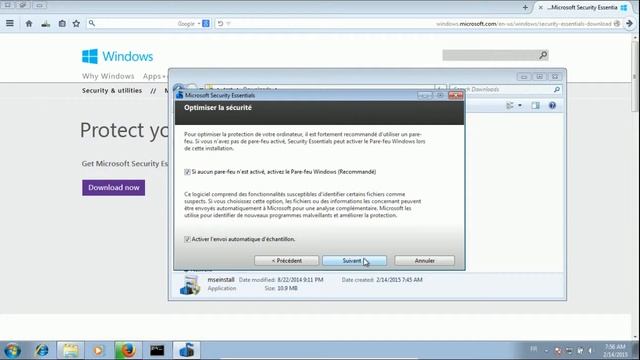Select the mseinstall file icon in Explorer

coord(190,285)
